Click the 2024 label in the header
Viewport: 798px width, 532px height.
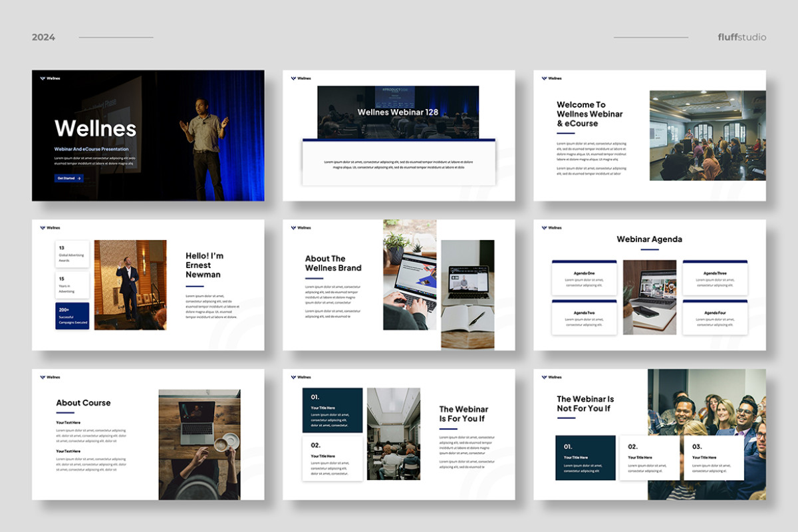[x=43, y=37]
